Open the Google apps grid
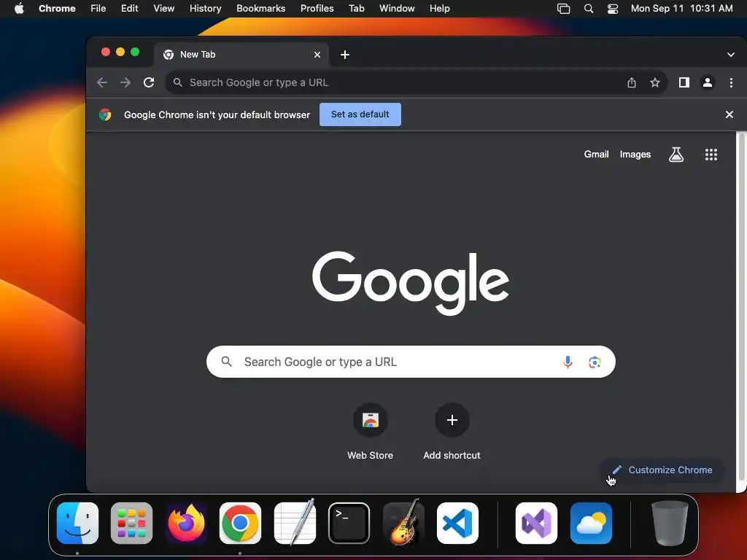This screenshot has width=747, height=560. (711, 155)
